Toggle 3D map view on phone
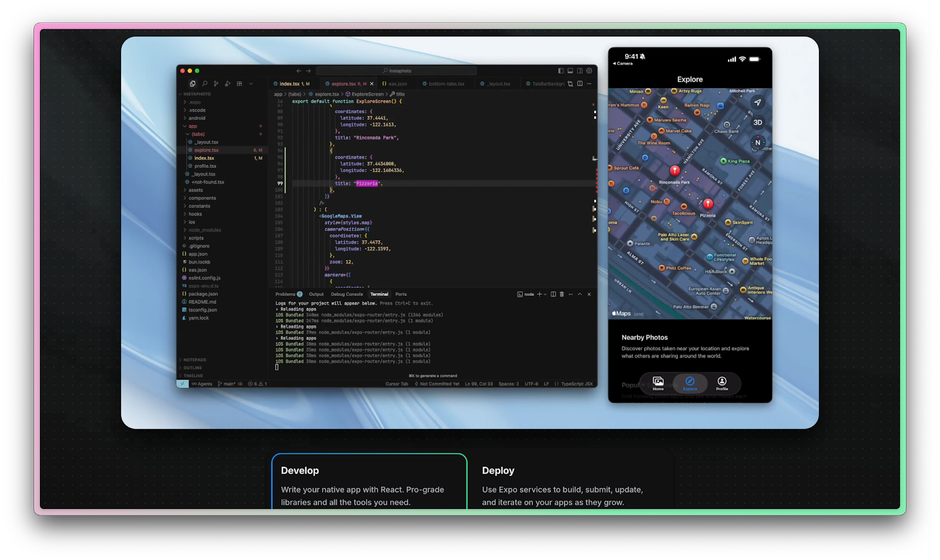The image size is (940, 560). (758, 123)
